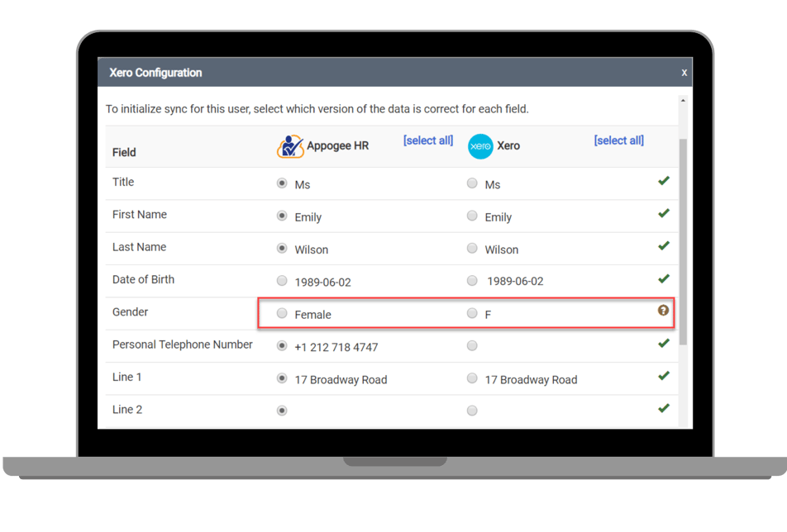Click the green checkmark in First Name row
787x532 pixels.
663,213
